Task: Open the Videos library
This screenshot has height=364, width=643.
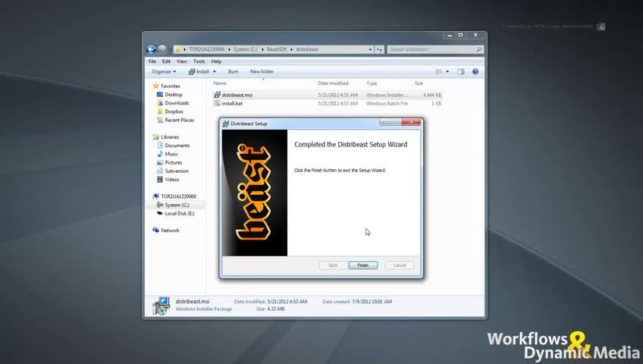Action: 172,180
